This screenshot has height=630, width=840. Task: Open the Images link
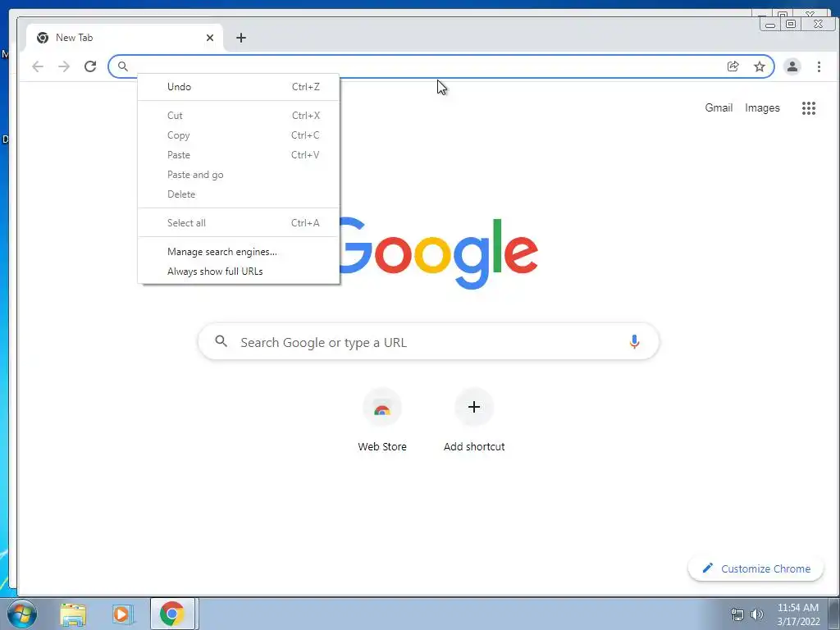[x=762, y=107]
